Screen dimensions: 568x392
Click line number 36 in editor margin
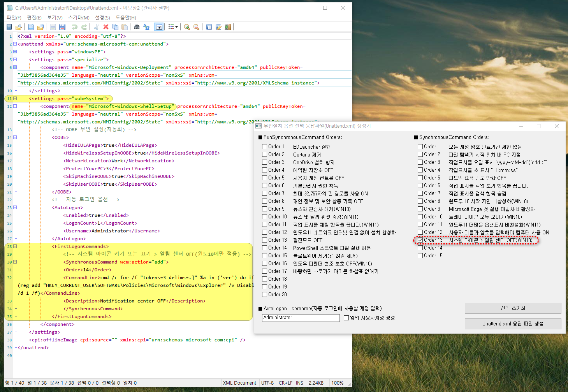pyautogui.click(x=9, y=324)
